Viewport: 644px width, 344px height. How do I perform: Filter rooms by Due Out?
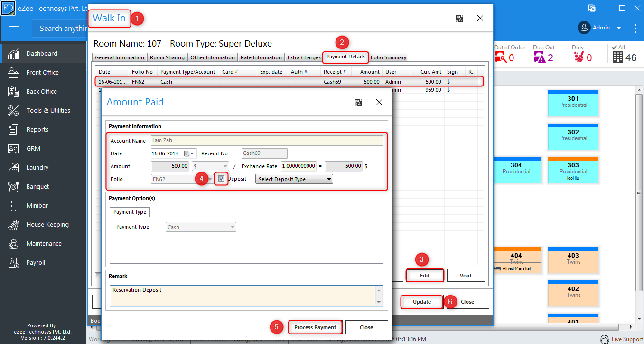point(544,54)
